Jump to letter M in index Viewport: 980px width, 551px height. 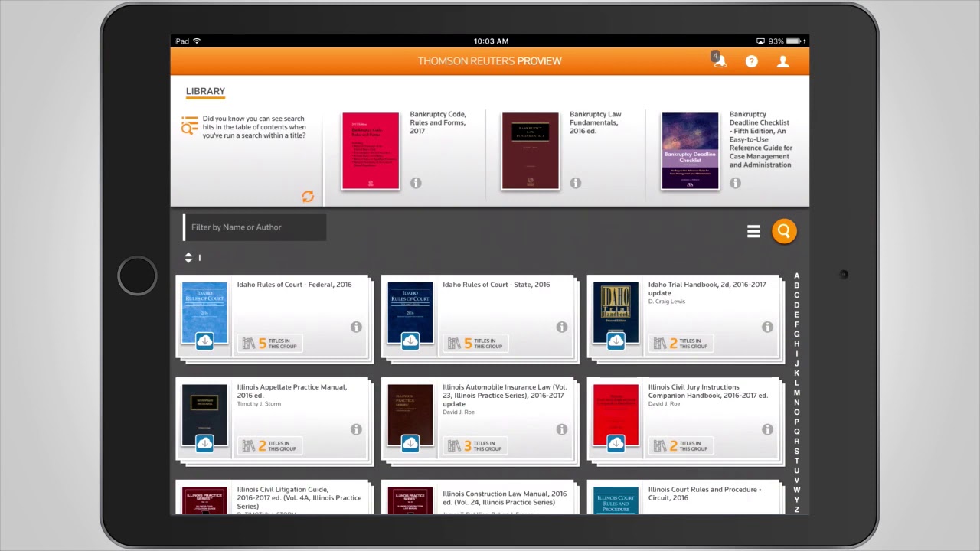(x=796, y=393)
